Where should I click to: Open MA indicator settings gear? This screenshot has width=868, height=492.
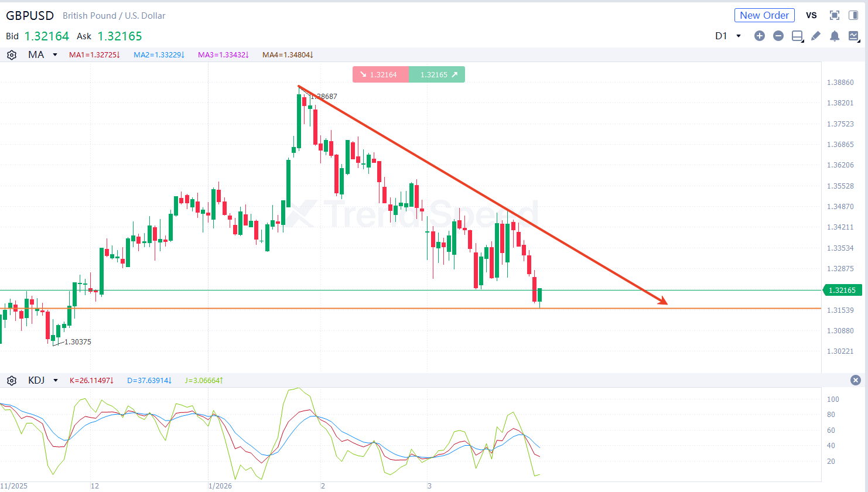(12, 55)
